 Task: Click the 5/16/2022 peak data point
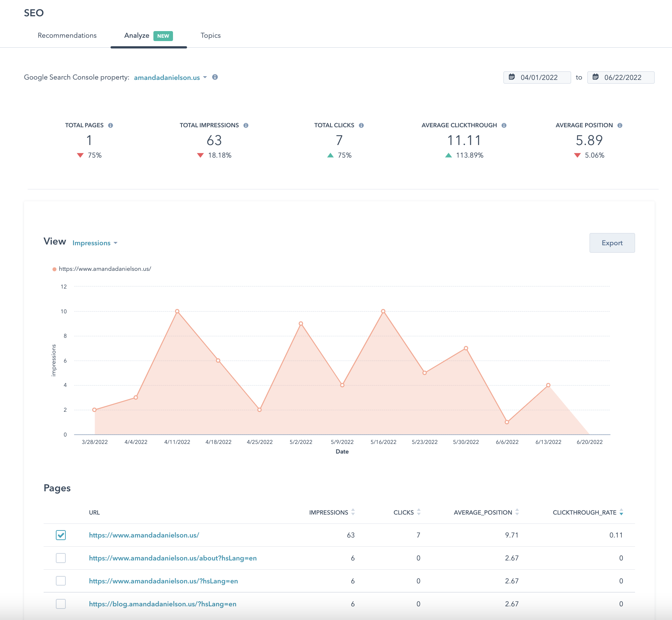pyautogui.click(x=383, y=311)
